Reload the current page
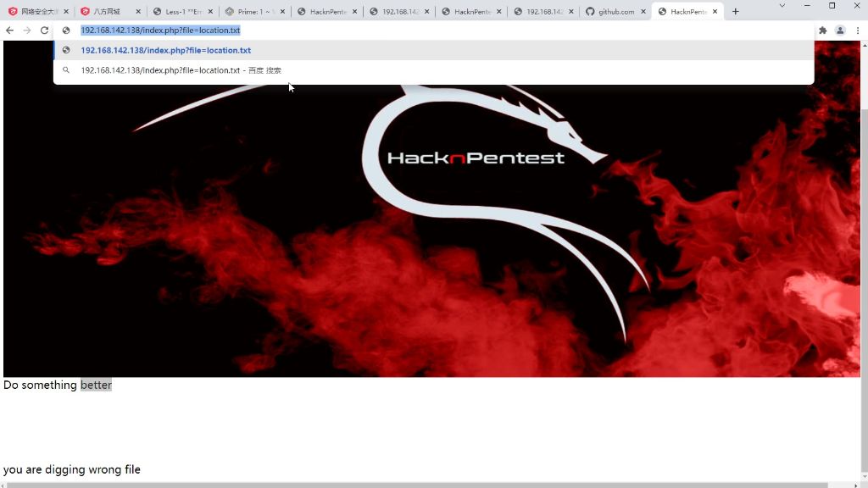The image size is (868, 488). tap(44, 30)
